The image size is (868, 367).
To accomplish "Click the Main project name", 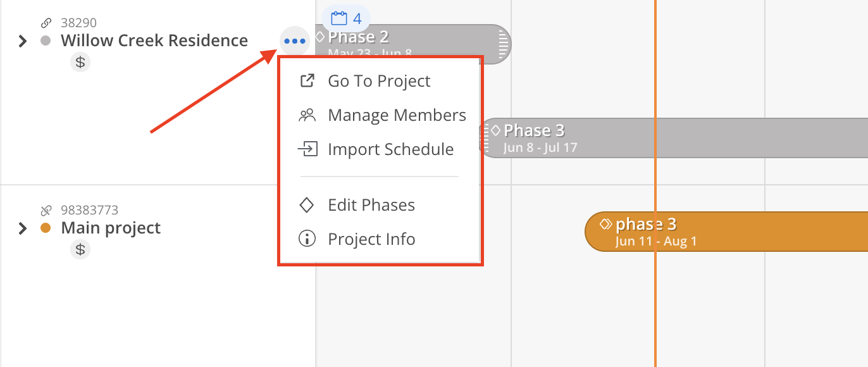I will click(x=111, y=228).
